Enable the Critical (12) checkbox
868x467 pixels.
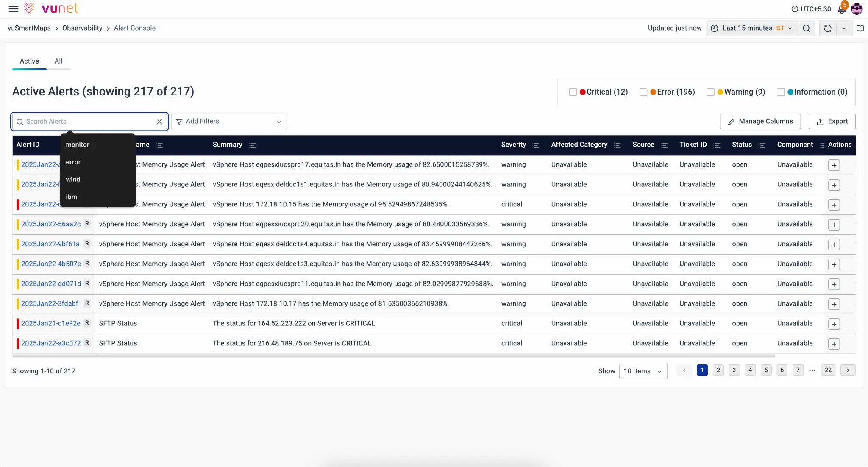(573, 92)
